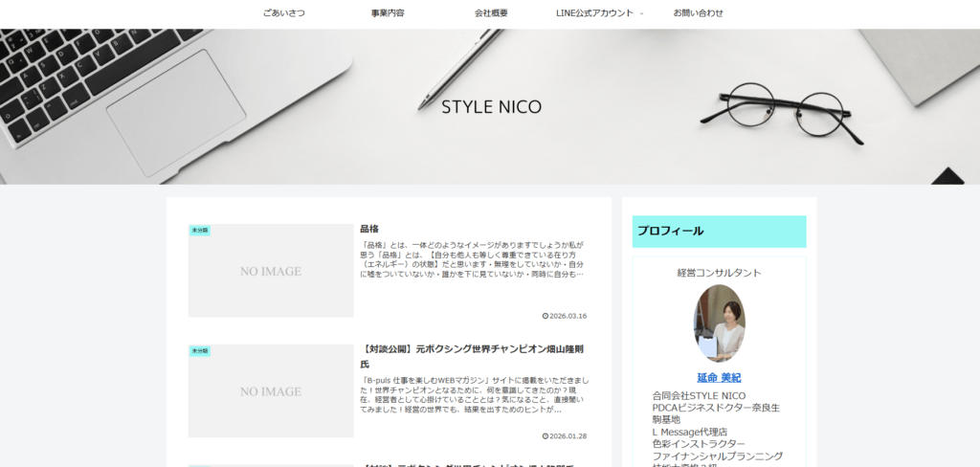Click the 品格 article excerpt text
980x467 pixels.
(473, 259)
